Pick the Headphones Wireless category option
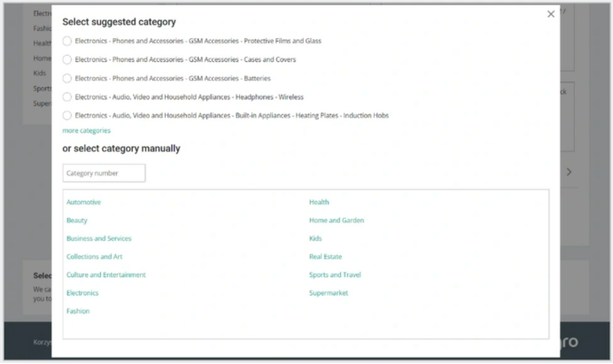The height and width of the screenshot is (364, 613). click(x=66, y=97)
